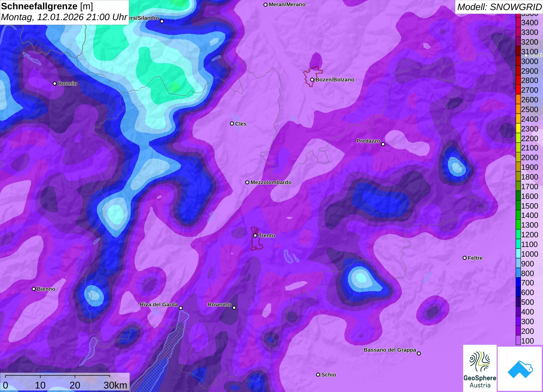Click the Bormio marker dot
This screenshot has width=543, height=392.
(55, 83)
